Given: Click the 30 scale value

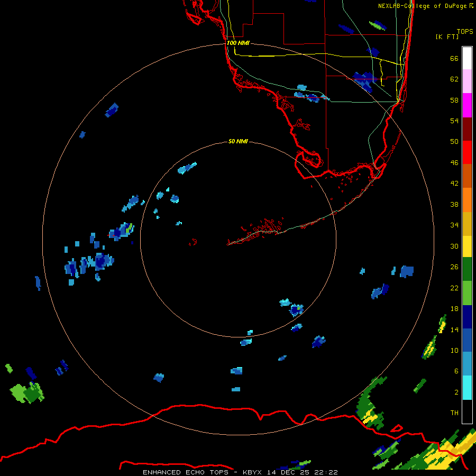Looking at the screenshot, I should tap(454, 246).
